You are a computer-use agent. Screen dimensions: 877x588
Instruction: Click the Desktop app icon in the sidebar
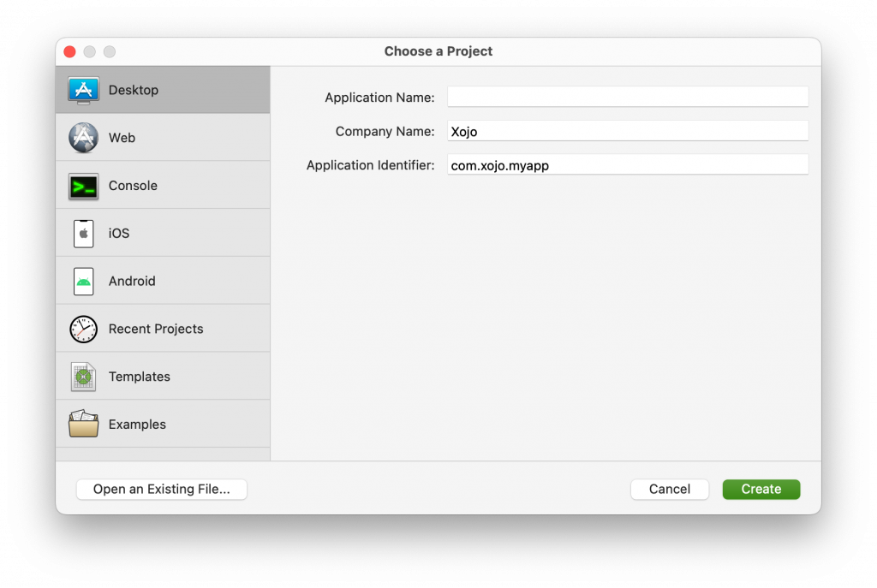point(83,89)
